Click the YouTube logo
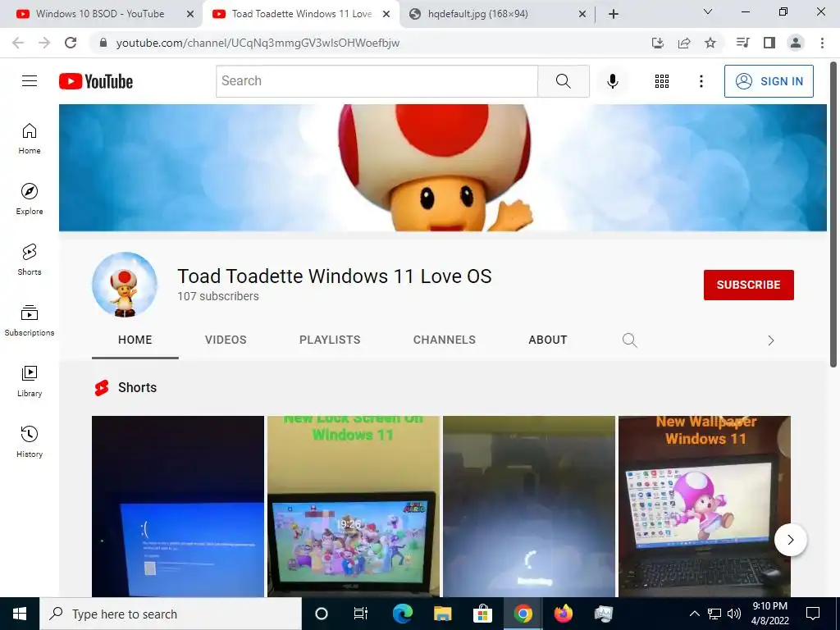This screenshot has height=630, width=840. pos(96,81)
